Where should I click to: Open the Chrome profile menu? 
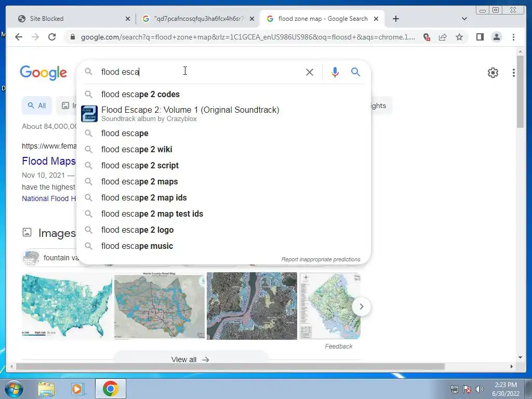click(496, 37)
